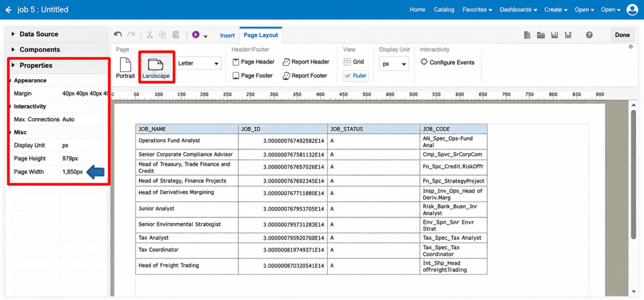644x300 pixels.
Task: Click the Senior Environmental Strategist cell
Action: [x=186, y=225]
